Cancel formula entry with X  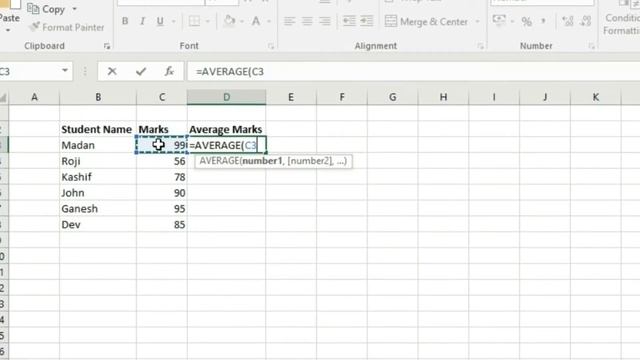(112, 71)
